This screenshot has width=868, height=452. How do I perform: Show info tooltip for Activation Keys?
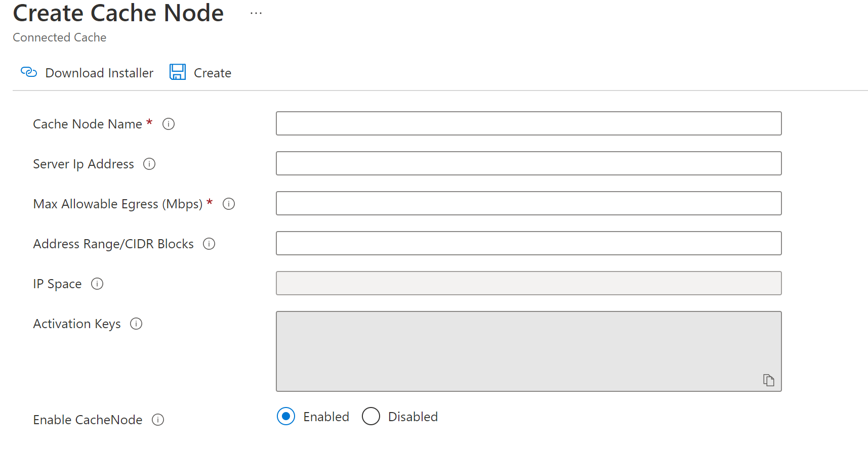(136, 324)
